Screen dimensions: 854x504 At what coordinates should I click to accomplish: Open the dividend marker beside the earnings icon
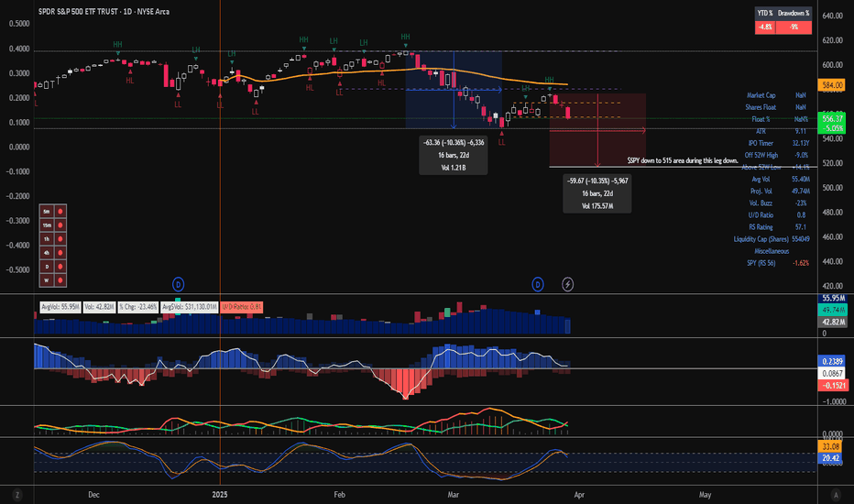click(538, 284)
